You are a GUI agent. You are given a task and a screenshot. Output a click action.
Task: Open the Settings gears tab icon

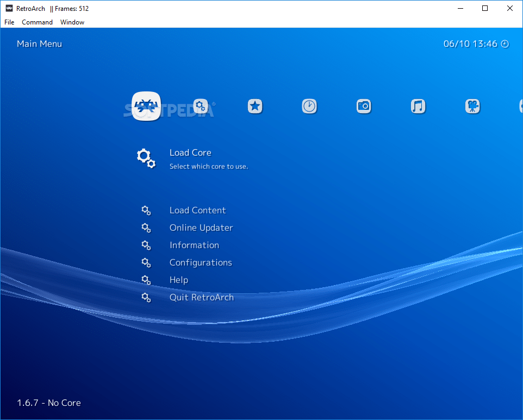point(201,107)
